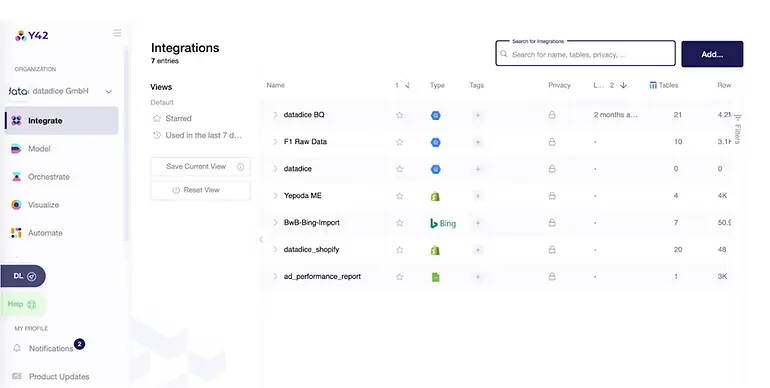Click Reset View button
The image size is (770, 388).
pyautogui.click(x=200, y=190)
